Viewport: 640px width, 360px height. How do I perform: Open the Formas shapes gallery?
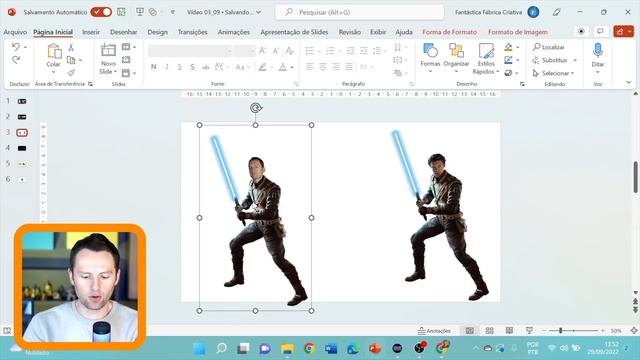click(430, 59)
